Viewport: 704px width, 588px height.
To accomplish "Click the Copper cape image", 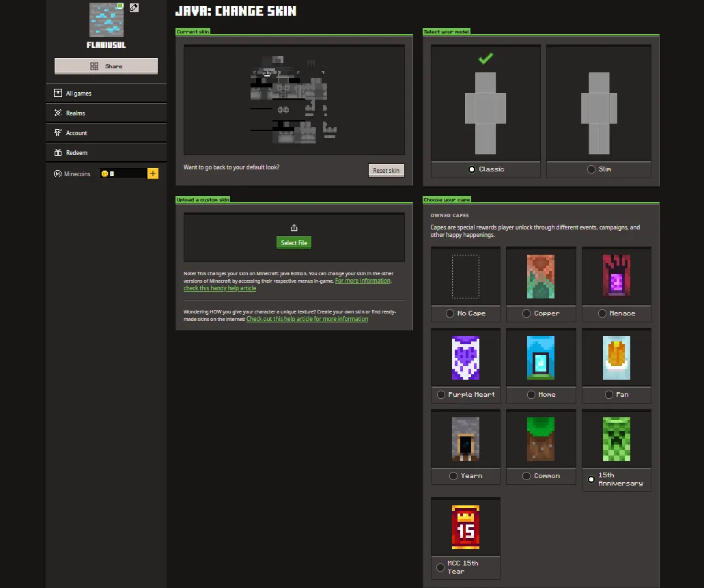I will (541, 277).
